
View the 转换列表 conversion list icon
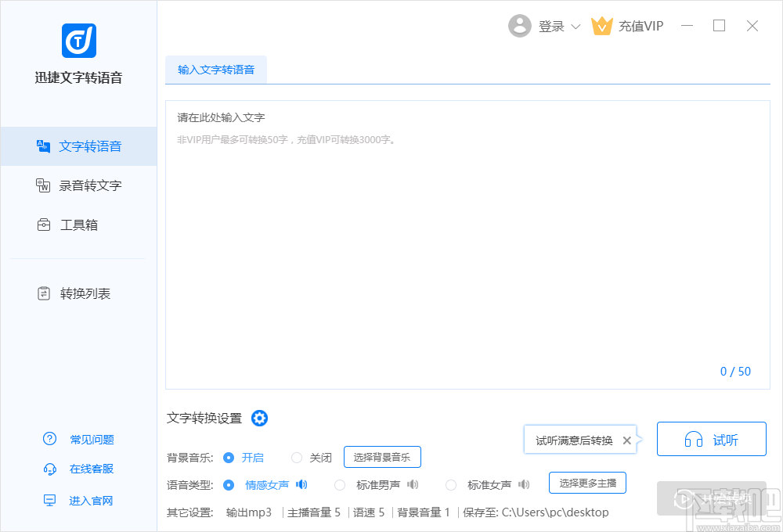pos(43,293)
